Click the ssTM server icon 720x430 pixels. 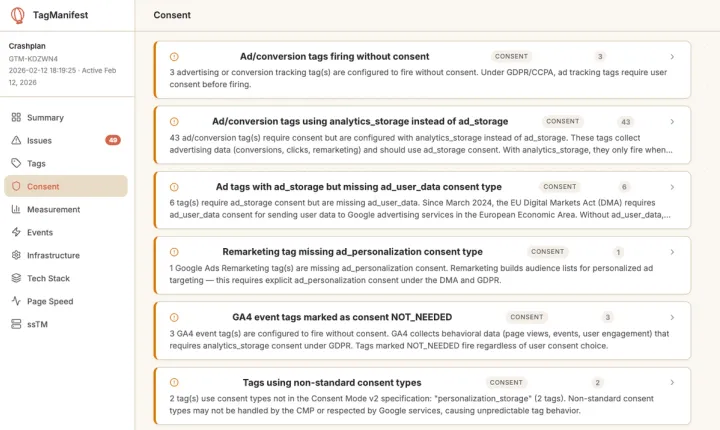click(x=16, y=324)
